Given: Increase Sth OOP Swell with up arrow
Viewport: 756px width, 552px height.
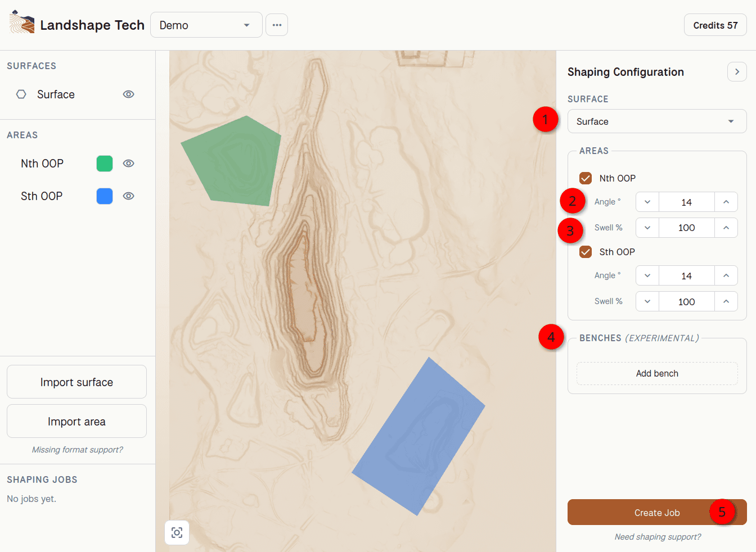Looking at the screenshot, I should coord(726,301).
